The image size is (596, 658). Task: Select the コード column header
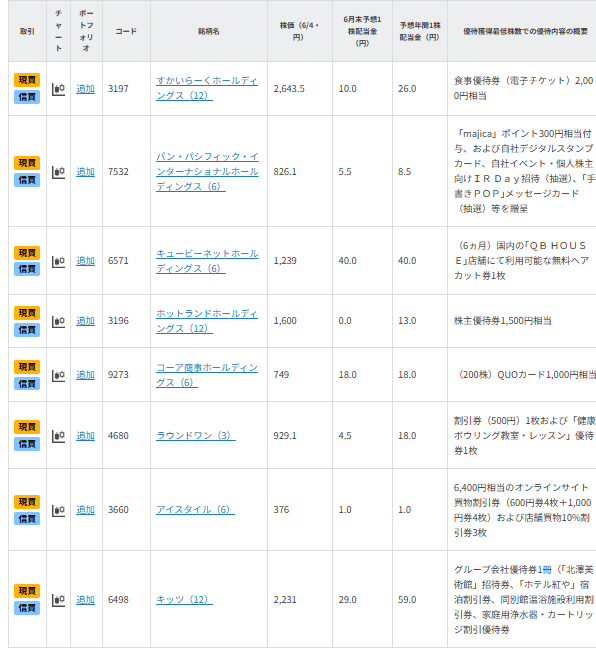click(x=126, y=31)
